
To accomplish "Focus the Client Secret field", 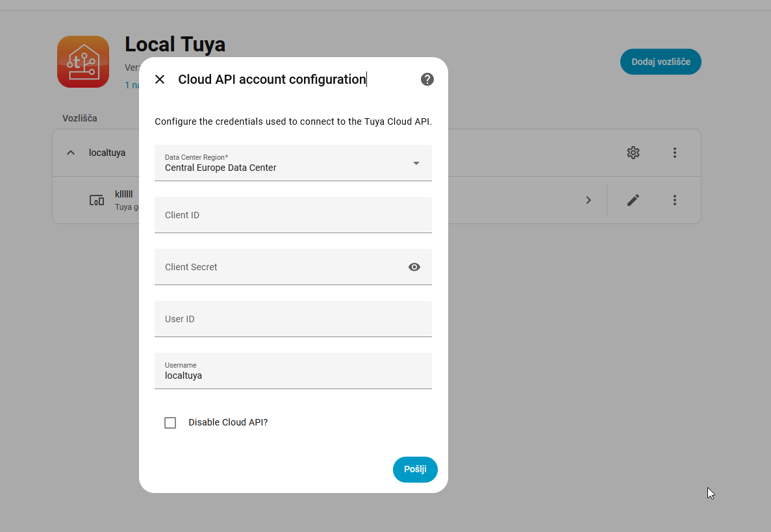I will point(293,267).
